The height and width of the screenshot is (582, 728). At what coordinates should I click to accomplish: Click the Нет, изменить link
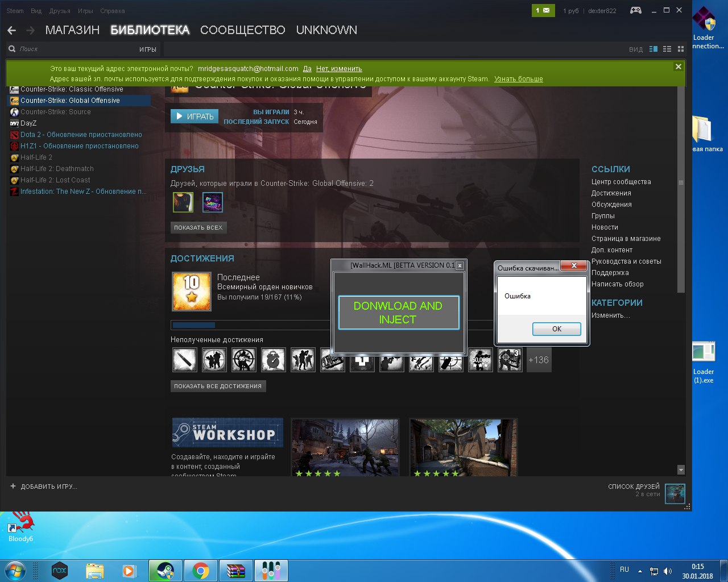339,69
